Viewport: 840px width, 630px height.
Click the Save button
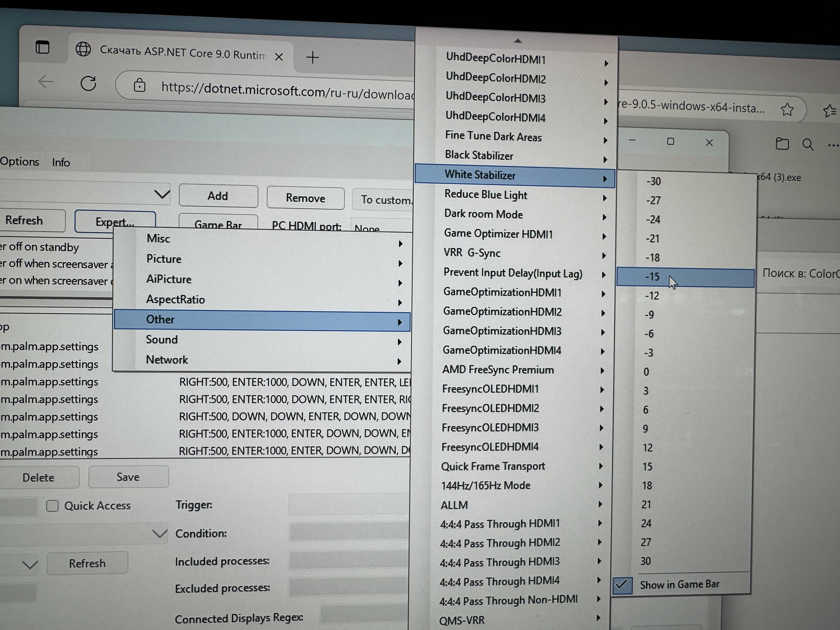[x=128, y=477]
